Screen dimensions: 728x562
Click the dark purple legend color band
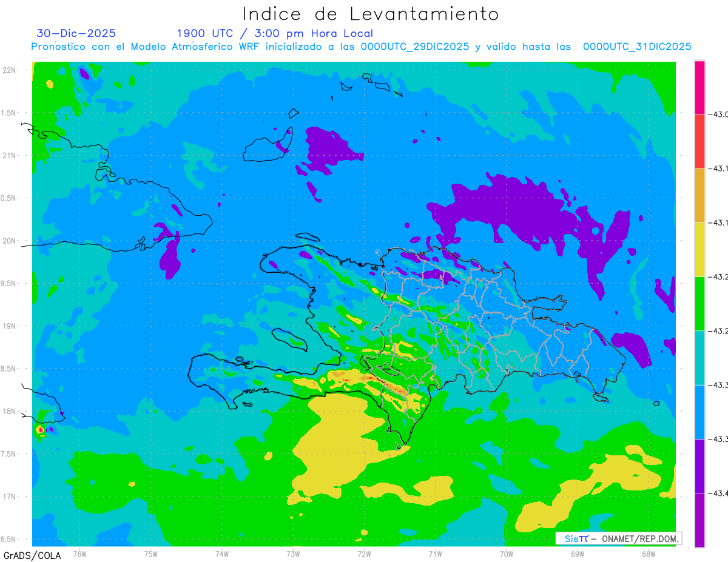[x=699, y=466]
